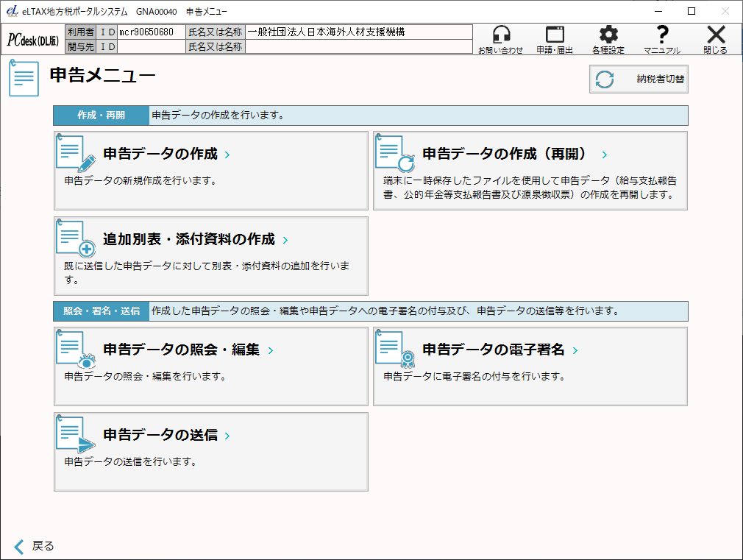Click 作成・再開 section header label

[102, 116]
